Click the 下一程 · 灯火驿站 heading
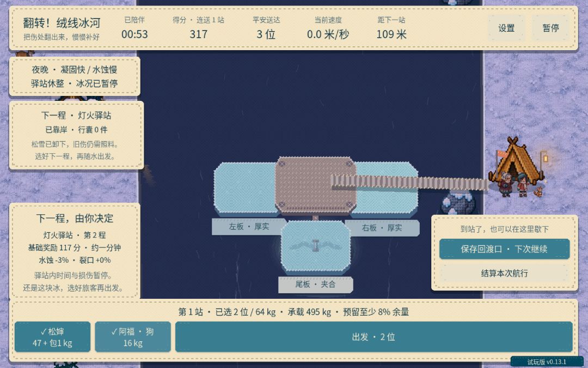Image resolution: width=588 pixels, height=368 pixels. coord(77,115)
